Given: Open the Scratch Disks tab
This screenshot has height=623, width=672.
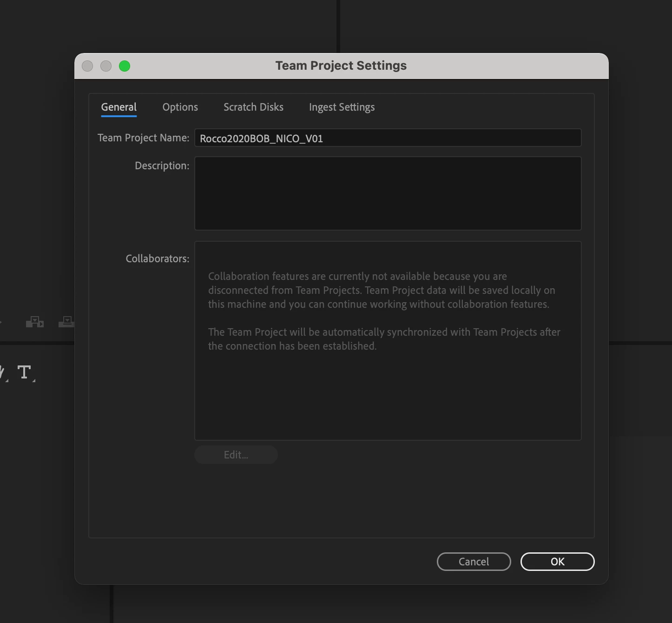Looking at the screenshot, I should pos(254,107).
